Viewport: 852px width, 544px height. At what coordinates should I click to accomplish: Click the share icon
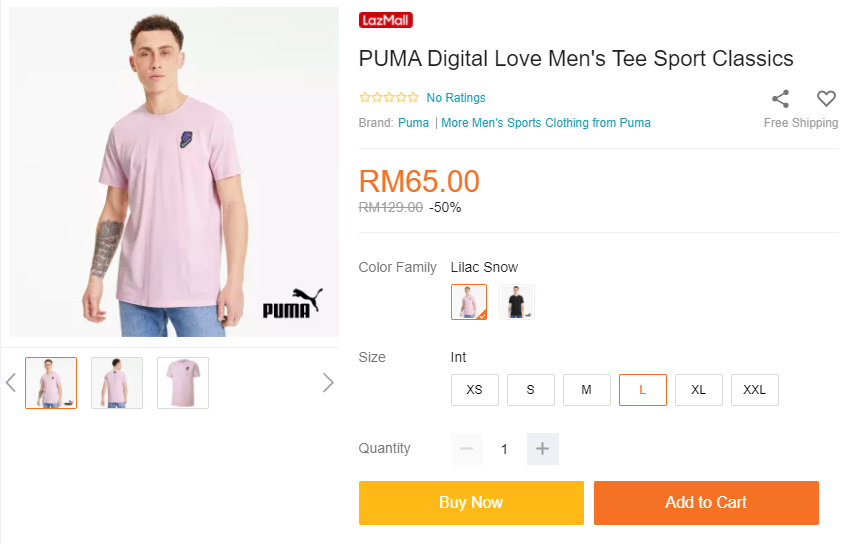(780, 98)
